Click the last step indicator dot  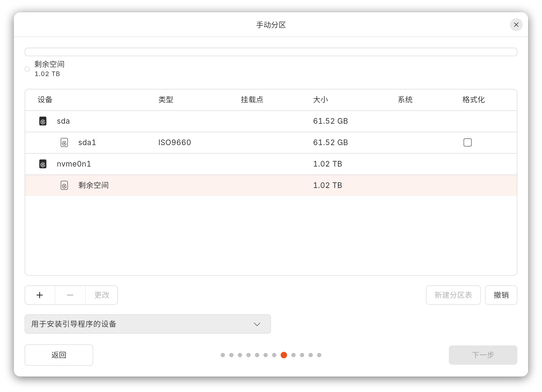click(319, 355)
